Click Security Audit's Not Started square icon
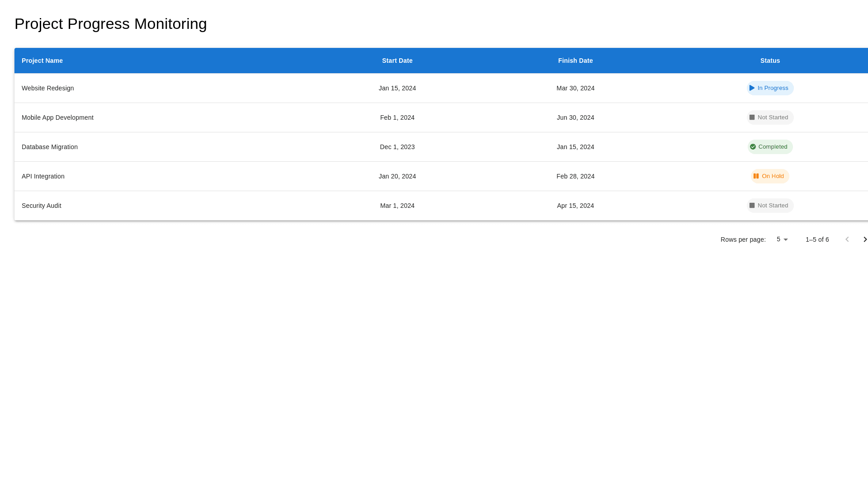The height and width of the screenshot is (488, 868). click(x=752, y=206)
